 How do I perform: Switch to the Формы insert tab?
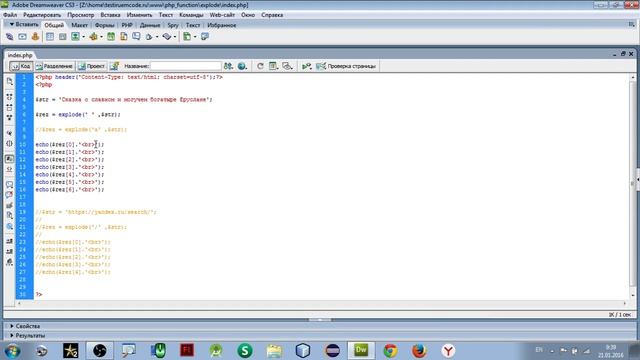coord(104,25)
